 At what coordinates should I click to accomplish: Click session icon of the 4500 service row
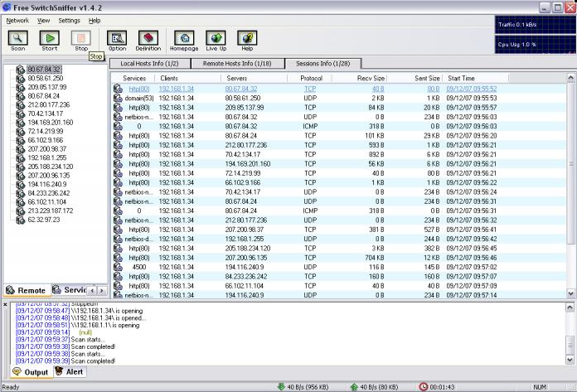click(x=118, y=267)
